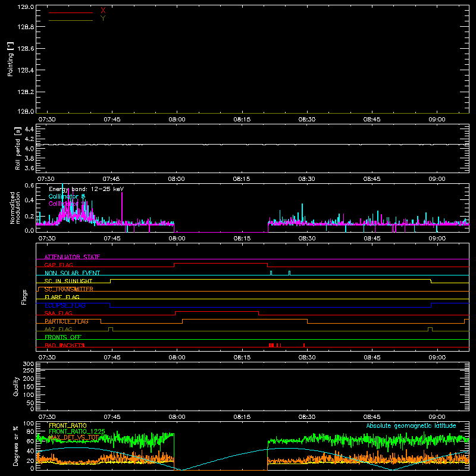The width and height of the screenshot is (476, 476).
Task: Click the NON_SOLAR_EVENT flag label
Action: (x=72, y=273)
